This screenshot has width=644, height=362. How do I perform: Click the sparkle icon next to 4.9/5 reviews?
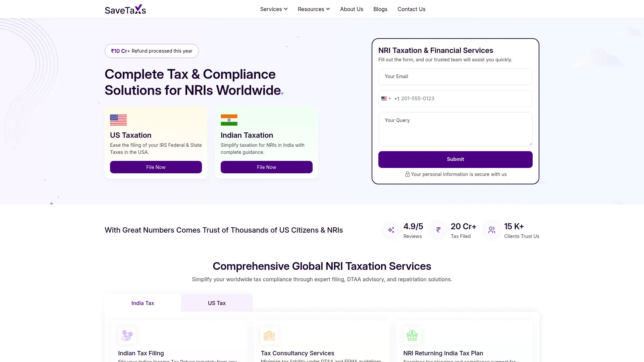click(391, 230)
